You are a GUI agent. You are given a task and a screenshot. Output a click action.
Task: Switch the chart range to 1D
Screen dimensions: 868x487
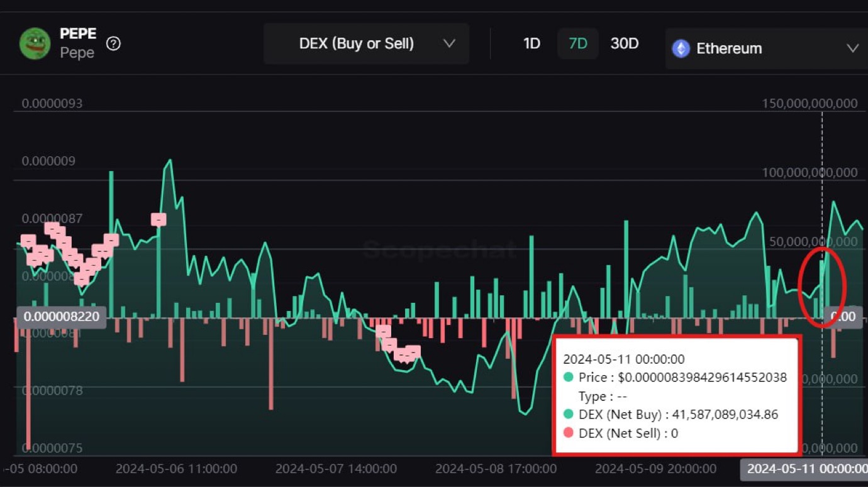coord(531,43)
